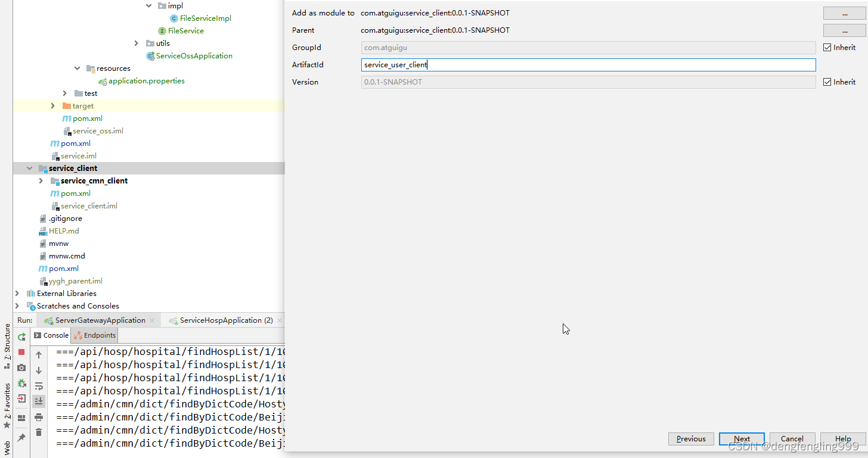Screen dimensions: 868x458
Task: Select yygh_parent.iml file
Action: point(75,281)
